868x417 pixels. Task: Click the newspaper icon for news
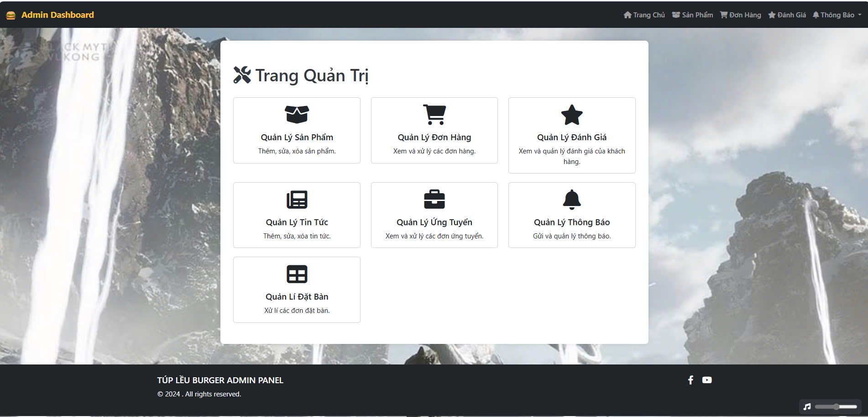(x=297, y=200)
